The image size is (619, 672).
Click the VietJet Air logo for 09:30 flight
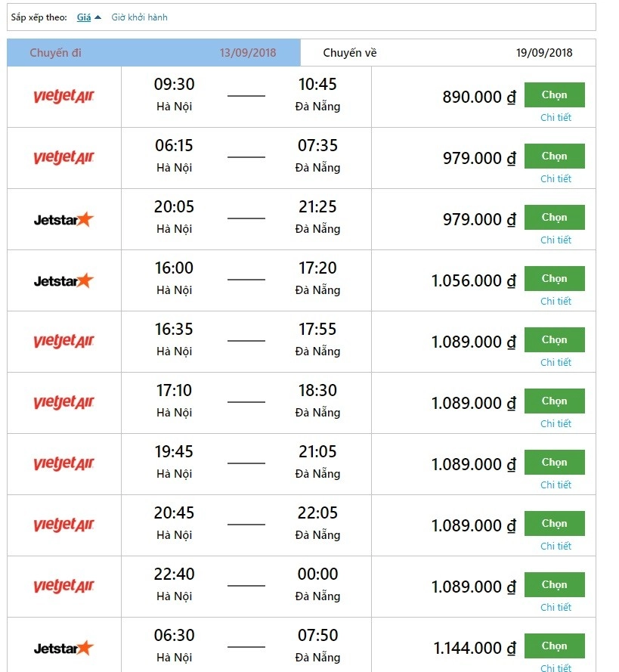tap(63, 97)
